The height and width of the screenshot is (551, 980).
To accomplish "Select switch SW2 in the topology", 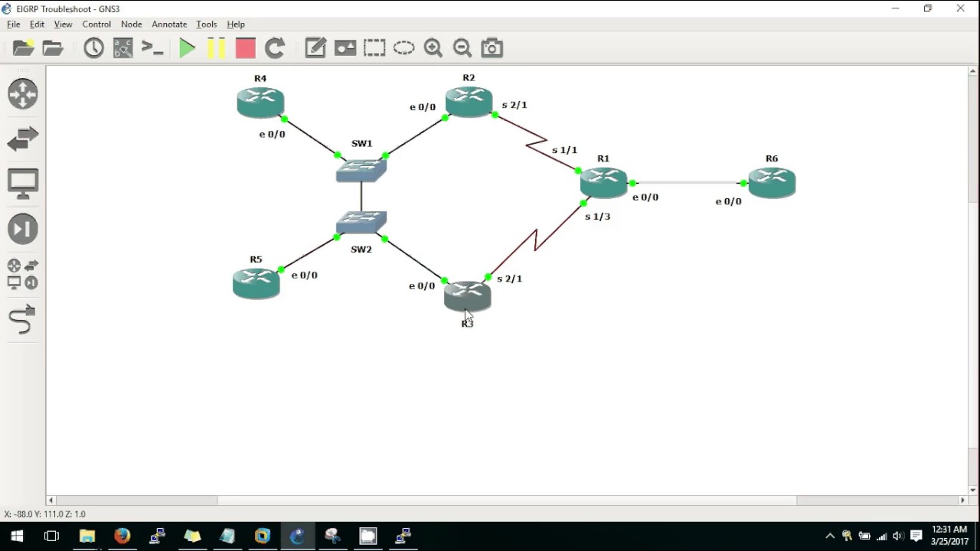I will (x=361, y=222).
